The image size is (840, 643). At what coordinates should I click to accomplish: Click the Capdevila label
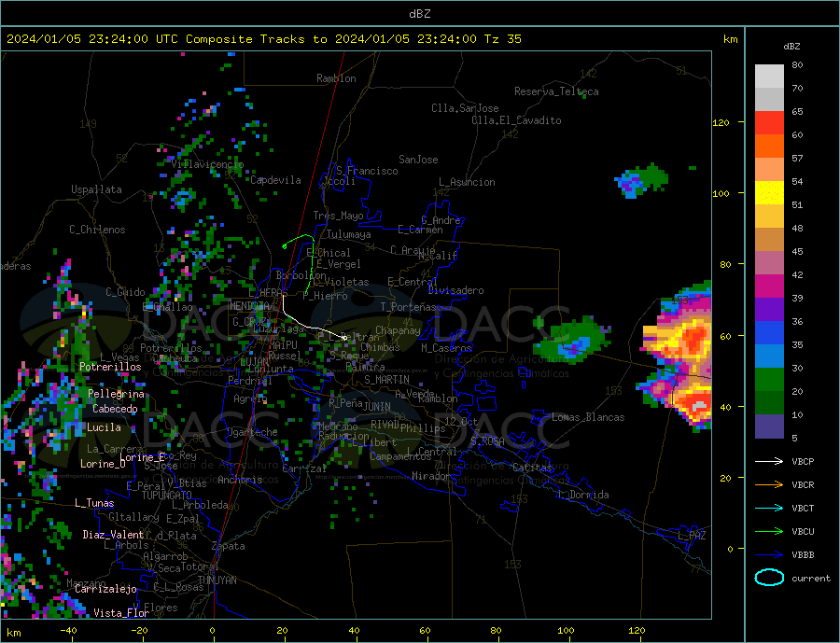tap(276, 180)
